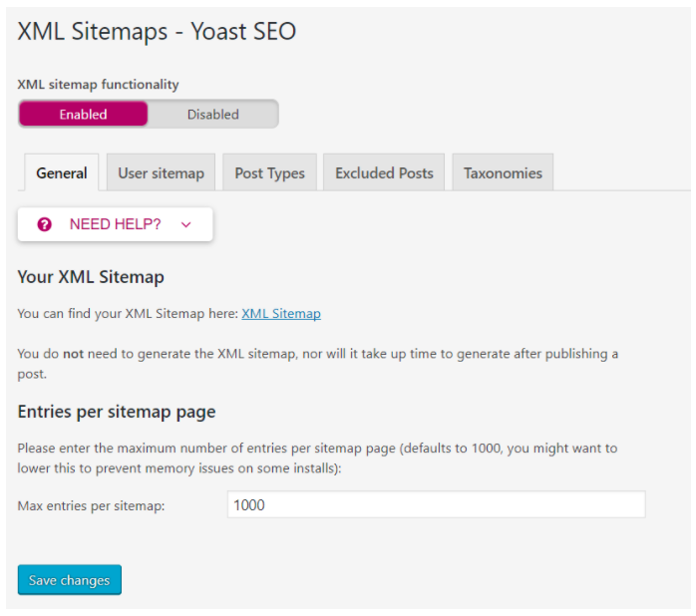The image size is (696, 616).
Task: Open the NEED HELP? panel text
Action: tap(115, 224)
